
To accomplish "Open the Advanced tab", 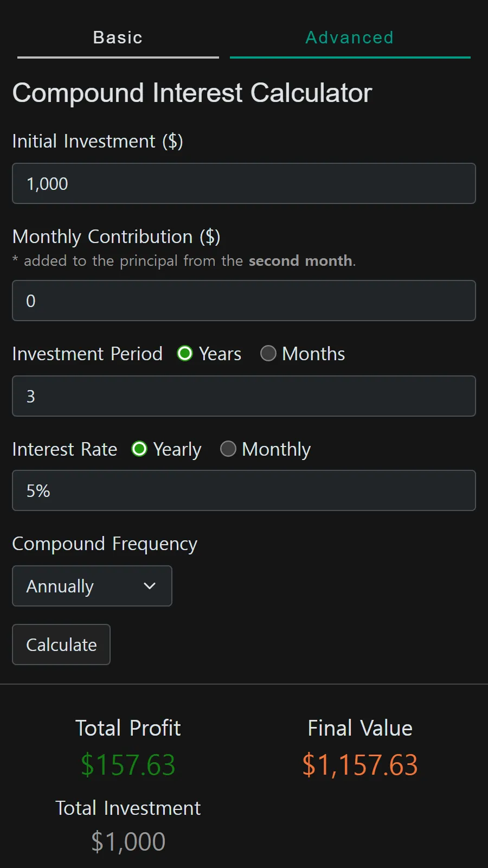I will point(350,37).
